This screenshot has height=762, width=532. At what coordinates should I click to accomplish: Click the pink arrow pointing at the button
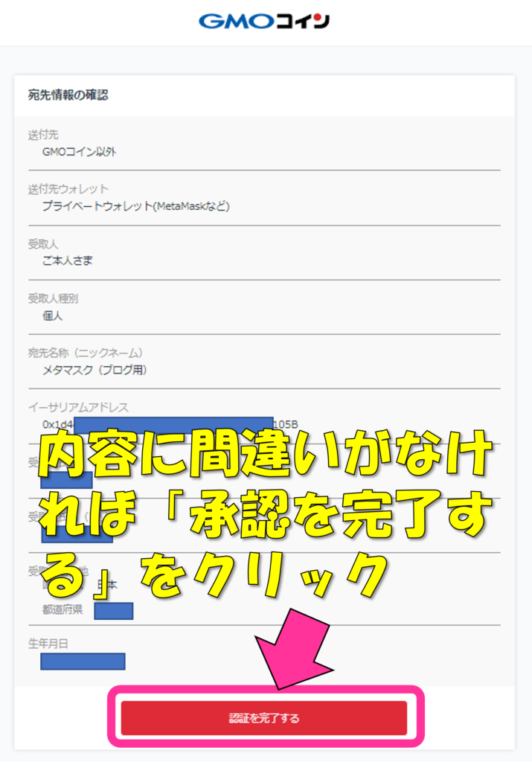[292, 648]
